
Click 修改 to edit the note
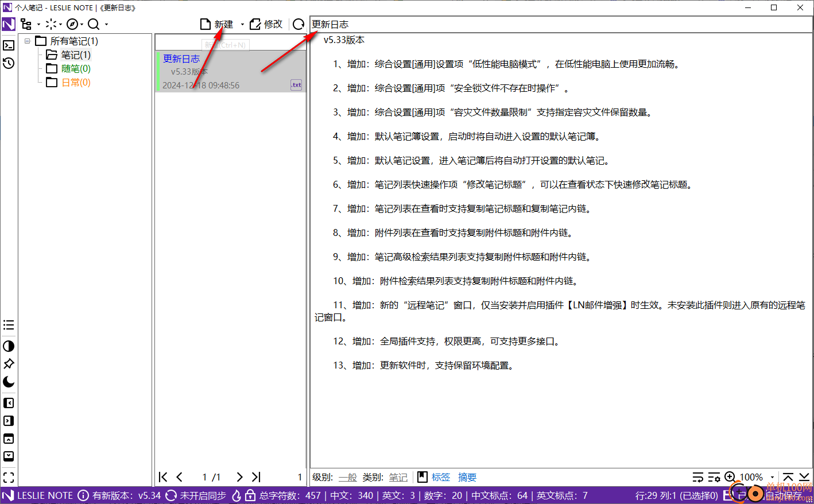tap(266, 24)
